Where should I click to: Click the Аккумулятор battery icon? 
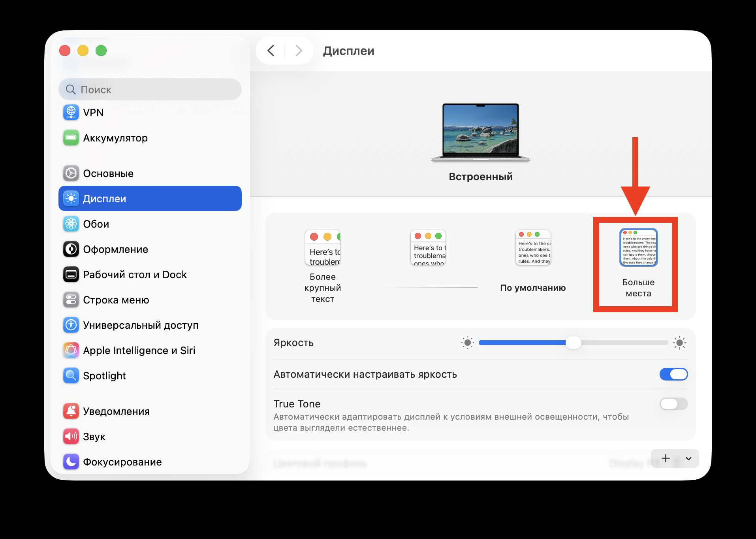[x=71, y=138]
